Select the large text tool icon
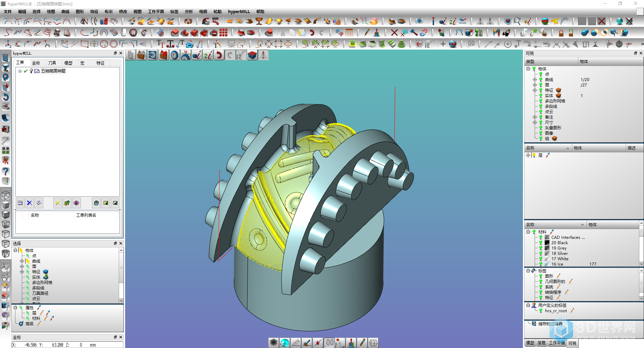This screenshot has height=348, width=644. pos(160,44)
